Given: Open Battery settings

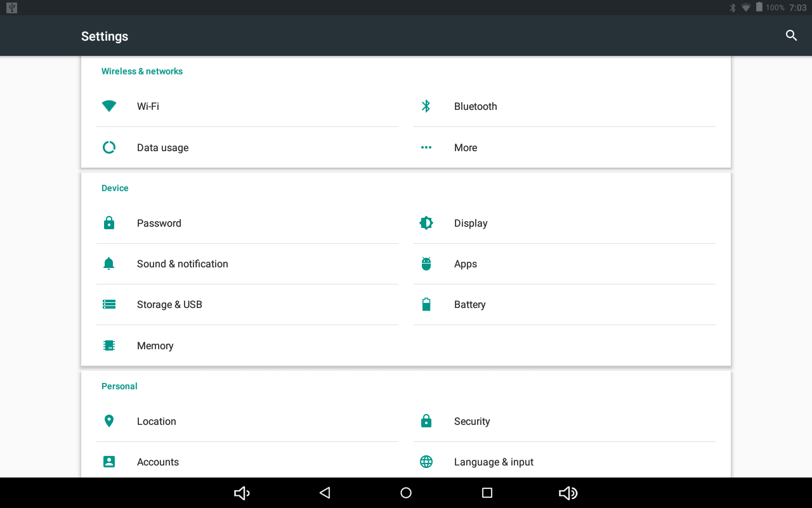Looking at the screenshot, I should pyautogui.click(x=565, y=304).
